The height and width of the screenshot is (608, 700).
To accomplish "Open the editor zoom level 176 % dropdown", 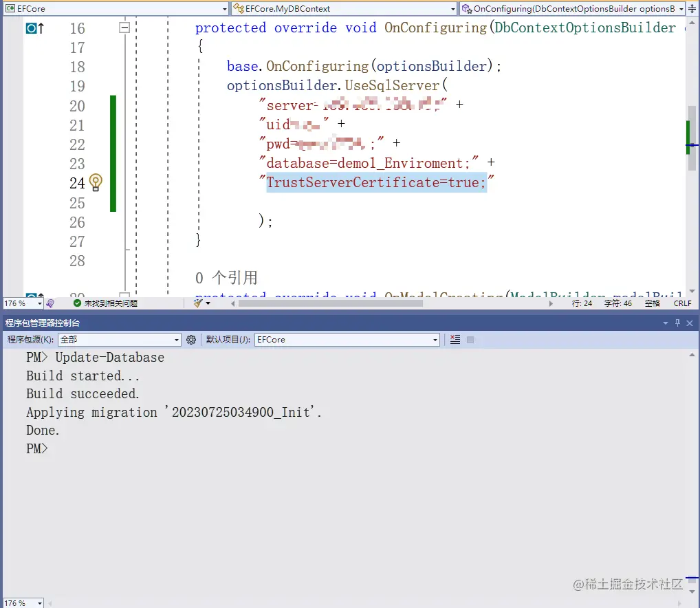I will [x=23, y=303].
